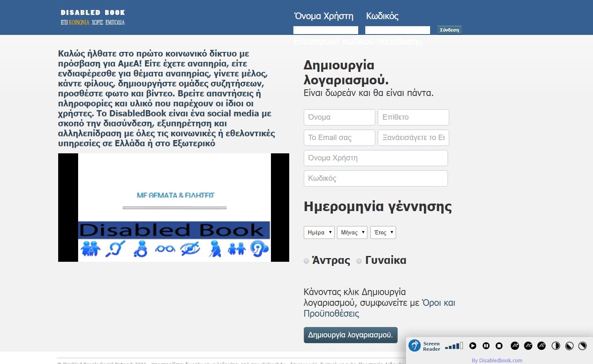Image resolution: width=593 pixels, height=364 pixels.
Task: Increase font size with A+ icon
Action: pyautogui.click(x=515, y=346)
